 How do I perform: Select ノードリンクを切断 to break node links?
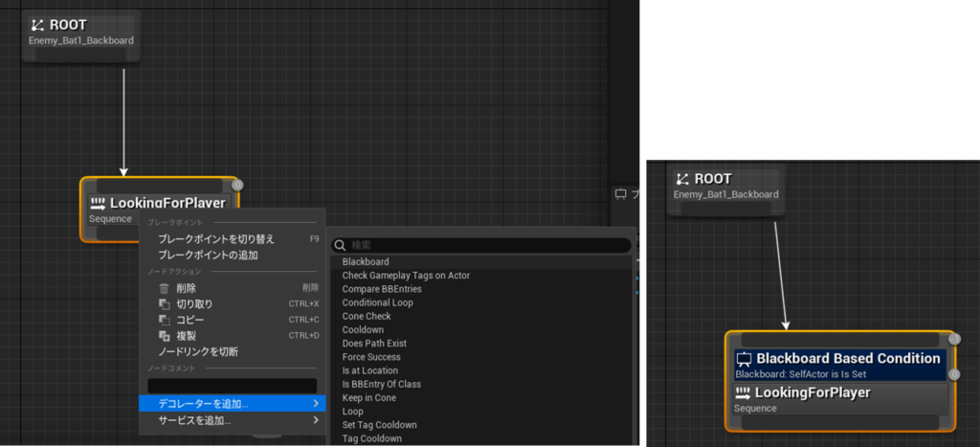198,351
